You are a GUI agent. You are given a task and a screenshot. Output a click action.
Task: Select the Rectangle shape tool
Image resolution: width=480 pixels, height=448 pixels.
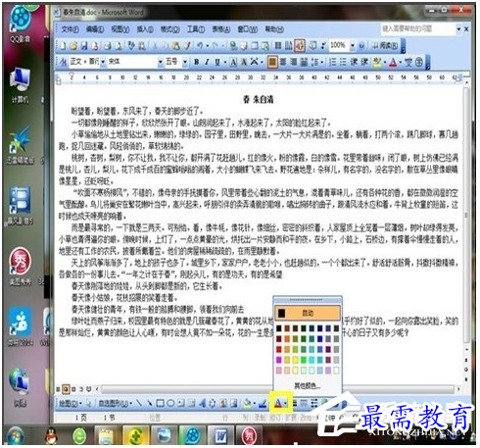coord(160,403)
